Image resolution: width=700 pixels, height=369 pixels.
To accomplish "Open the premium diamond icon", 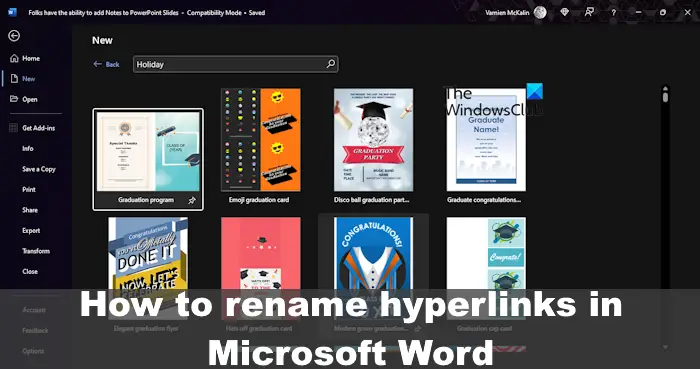I will coord(565,12).
